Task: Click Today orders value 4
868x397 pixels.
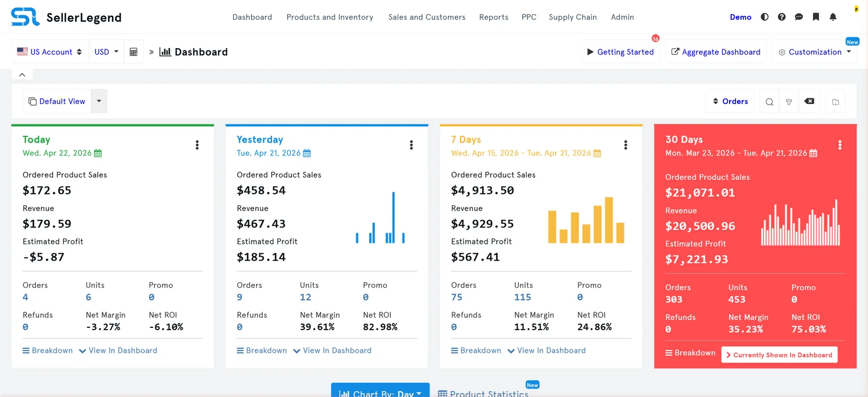Action: (x=25, y=297)
